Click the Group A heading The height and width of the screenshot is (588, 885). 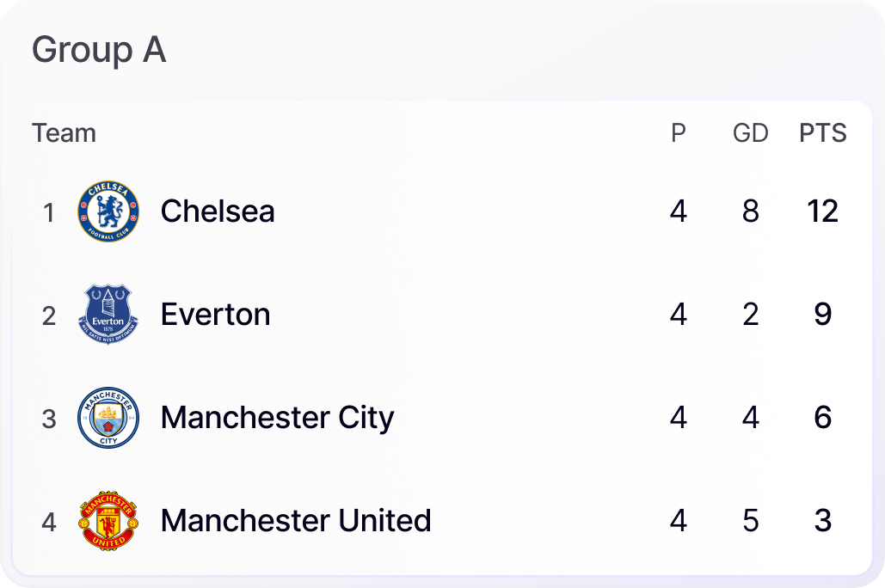click(x=99, y=50)
